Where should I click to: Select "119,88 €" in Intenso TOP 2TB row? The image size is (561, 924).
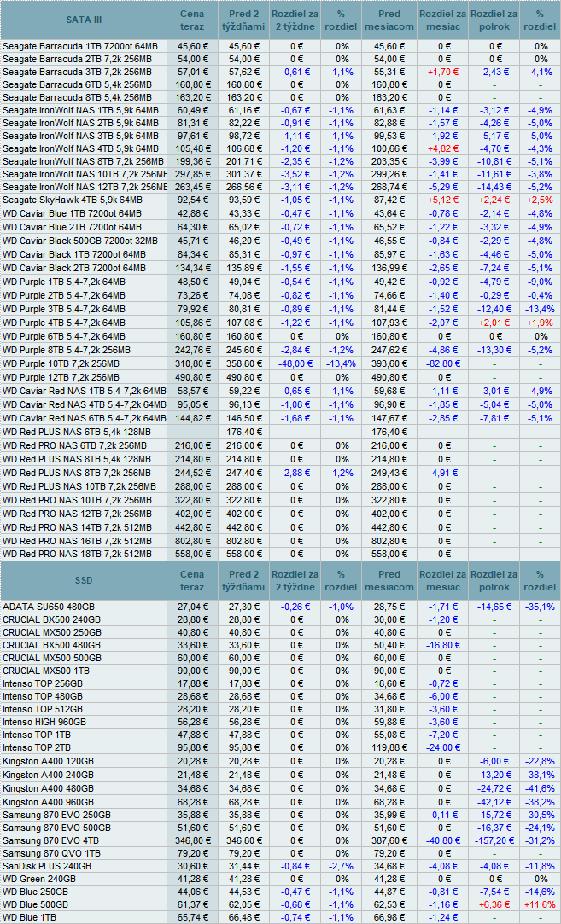coord(389,747)
